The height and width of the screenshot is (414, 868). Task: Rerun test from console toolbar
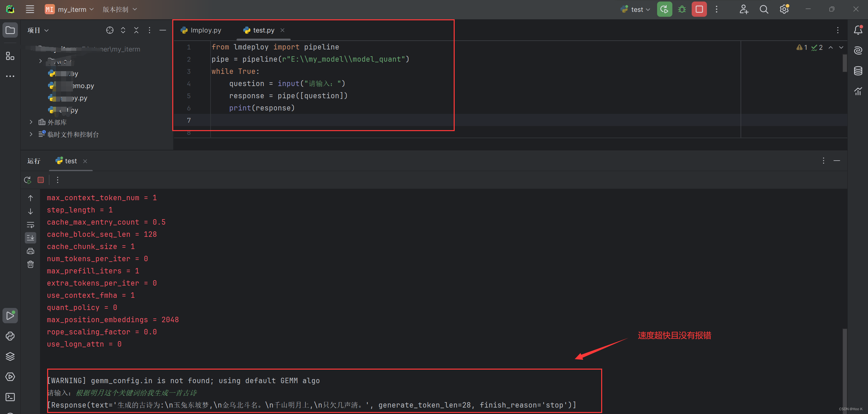pos(28,180)
